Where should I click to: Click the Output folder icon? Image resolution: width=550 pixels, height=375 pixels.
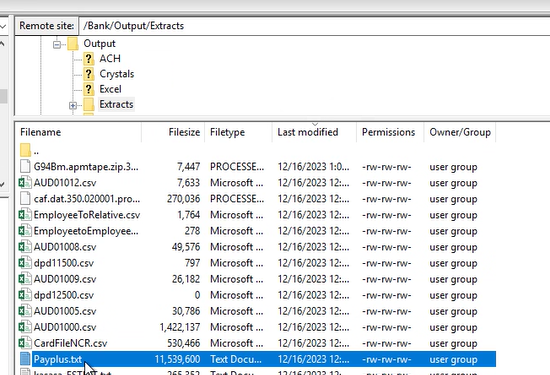73,44
